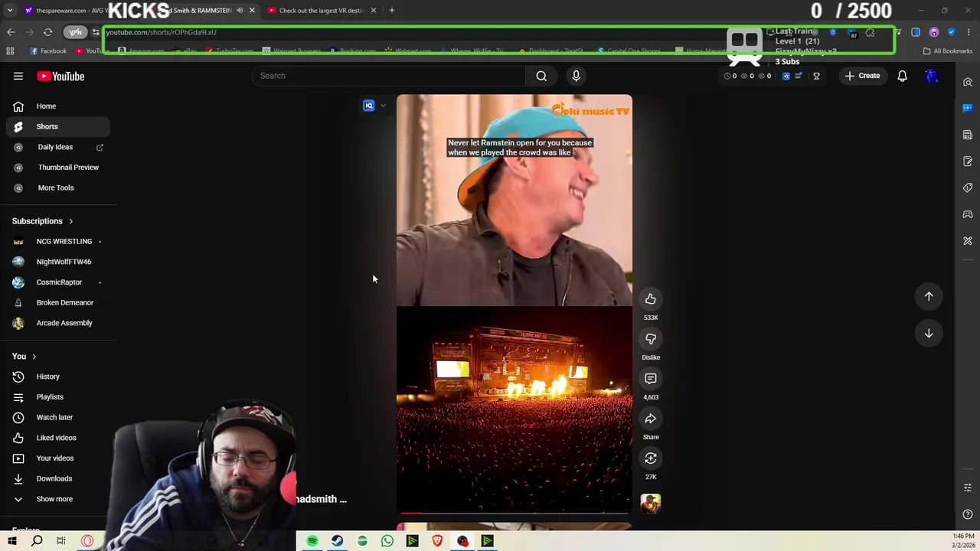The image size is (980, 551).
Task: Select Shorts in the sidebar
Action: click(x=58, y=126)
